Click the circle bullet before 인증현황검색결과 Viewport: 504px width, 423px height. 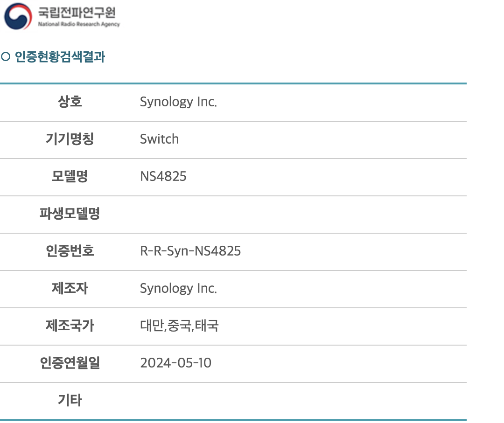(6, 57)
